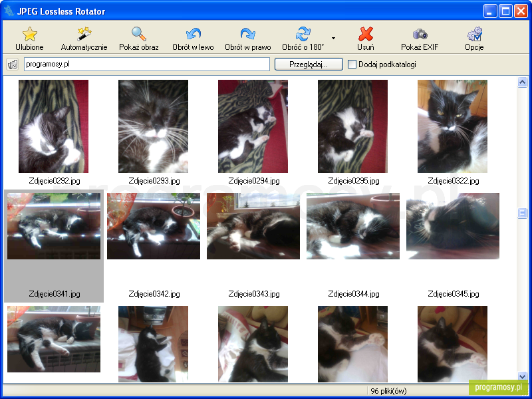Click the 96 pliki(ów) status text
Image resolution: width=532 pixels, height=399 pixels.
pyautogui.click(x=388, y=391)
